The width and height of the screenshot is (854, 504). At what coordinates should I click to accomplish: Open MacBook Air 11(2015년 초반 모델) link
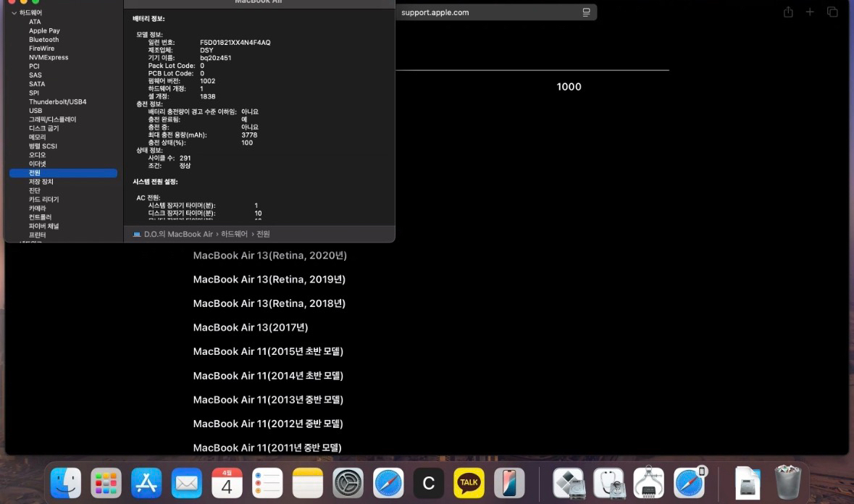point(268,352)
